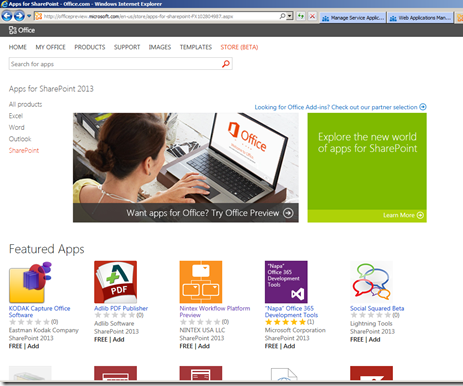
Task: Open the TEMPLATES menu item
Action: (196, 47)
